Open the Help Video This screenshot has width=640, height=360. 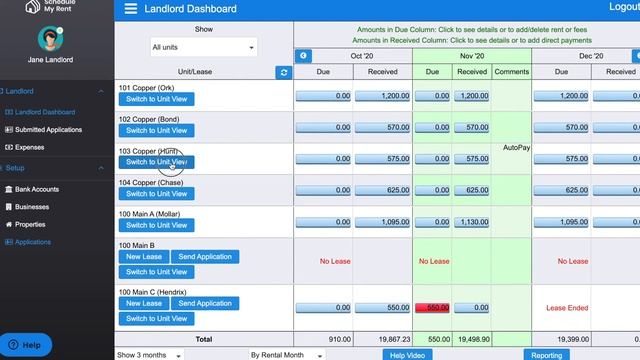407,355
